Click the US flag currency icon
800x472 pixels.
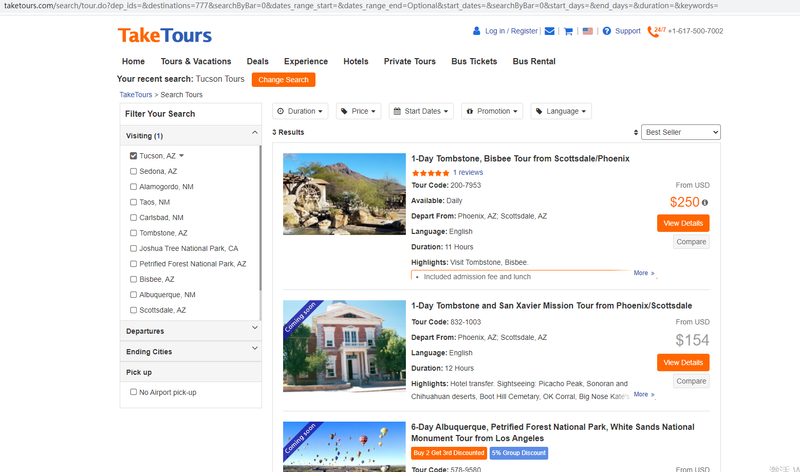588,31
